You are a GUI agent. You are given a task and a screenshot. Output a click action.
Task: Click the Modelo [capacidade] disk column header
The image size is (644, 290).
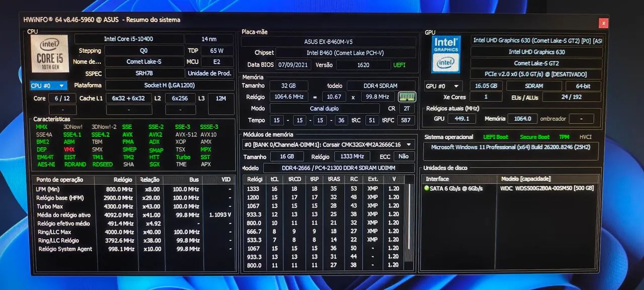[x=548, y=179]
